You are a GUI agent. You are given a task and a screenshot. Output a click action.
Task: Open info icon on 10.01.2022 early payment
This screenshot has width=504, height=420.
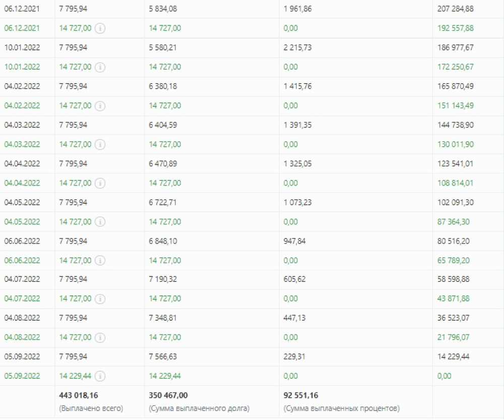click(100, 67)
